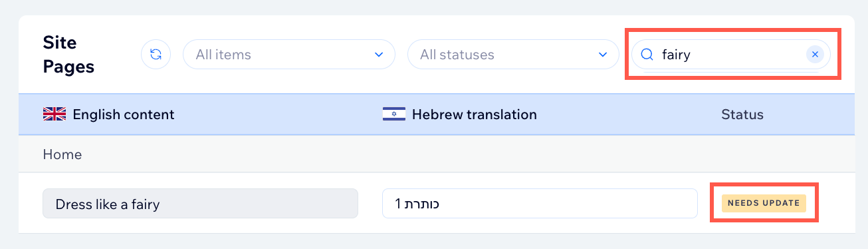Image resolution: width=868 pixels, height=249 pixels.
Task: Open the All statuses filter dropdown
Action: pyautogui.click(x=513, y=55)
